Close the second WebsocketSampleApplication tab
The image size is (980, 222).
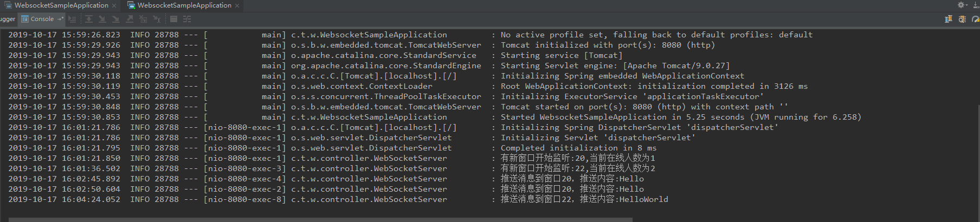click(x=237, y=5)
